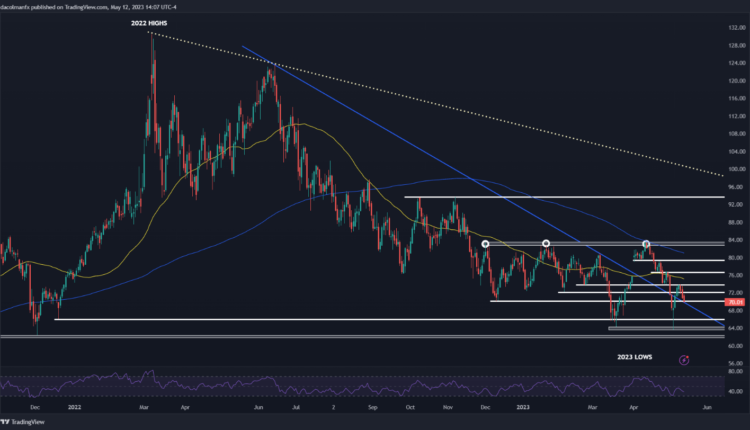The image size is (750, 430).
Task: Select the horizontal resistance line near 93
Action: point(560,197)
